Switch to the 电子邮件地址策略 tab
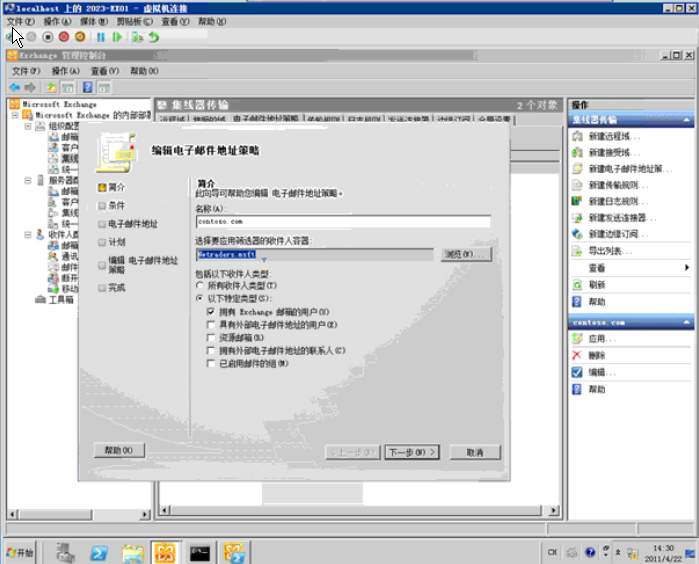699x564 pixels. pos(266,119)
